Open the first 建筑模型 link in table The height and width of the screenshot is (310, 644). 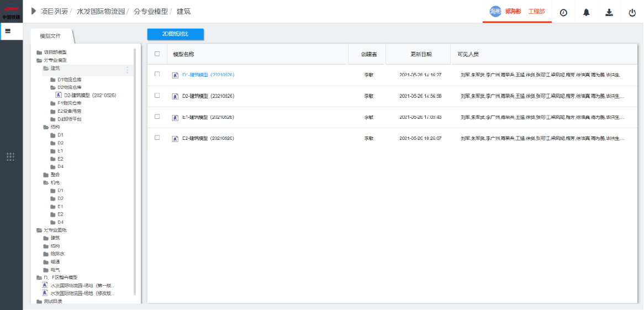[x=208, y=75]
